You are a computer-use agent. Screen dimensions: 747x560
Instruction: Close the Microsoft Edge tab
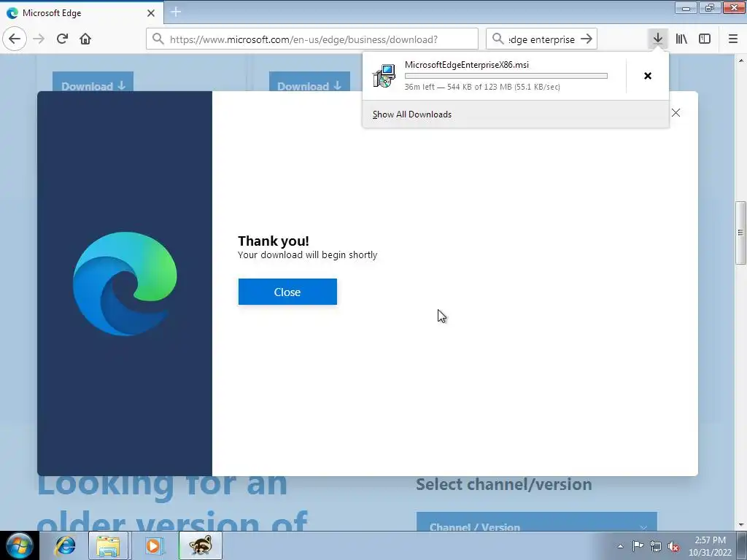point(151,13)
